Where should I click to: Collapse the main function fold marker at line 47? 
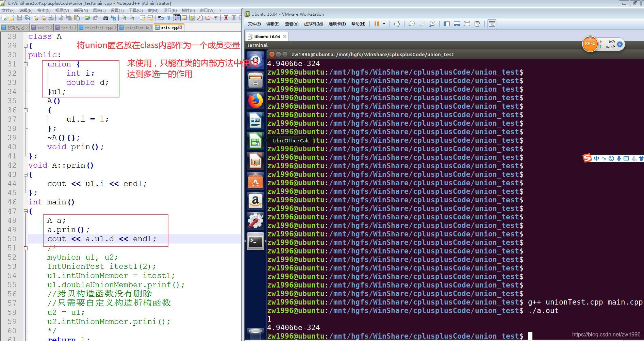pyautogui.click(x=26, y=211)
